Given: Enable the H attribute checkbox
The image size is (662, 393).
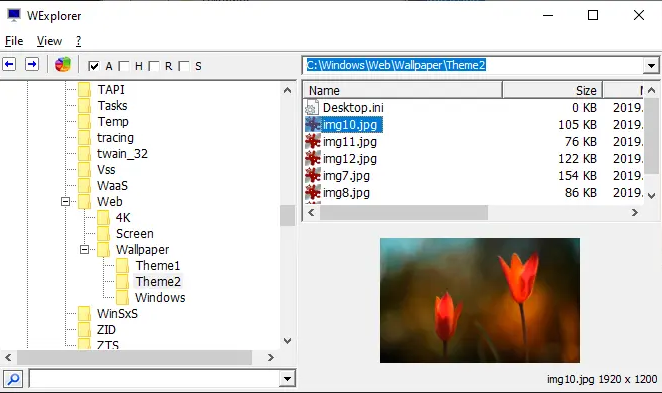Looking at the screenshot, I should pos(124,66).
